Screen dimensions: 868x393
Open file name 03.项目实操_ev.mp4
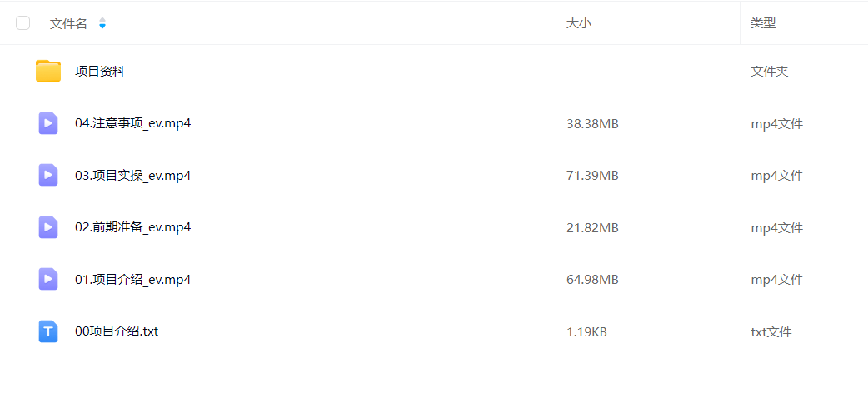pyautogui.click(x=132, y=176)
